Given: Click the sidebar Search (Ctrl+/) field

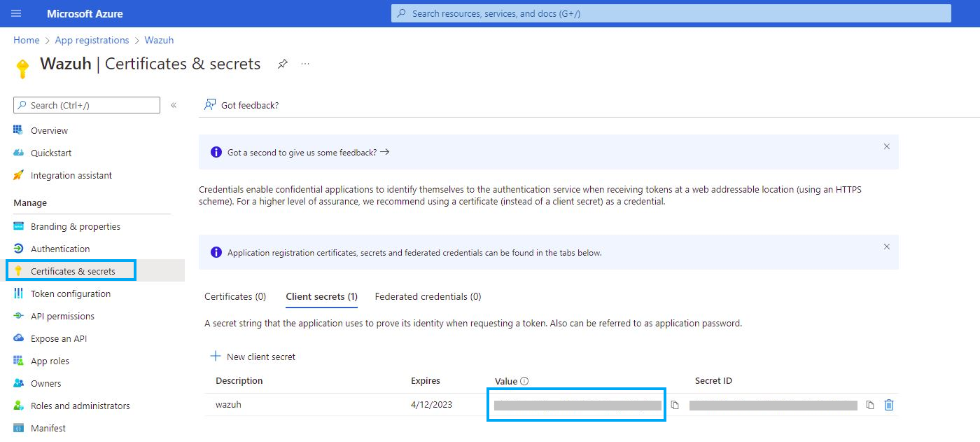Looking at the screenshot, I should point(86,104).
